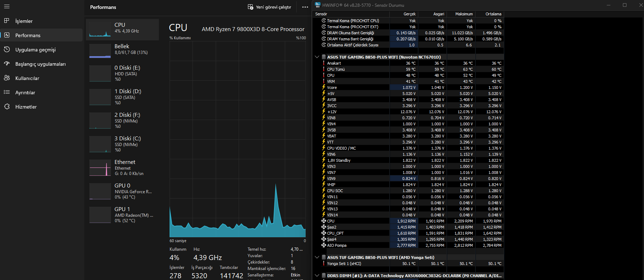Click DRAM Okuma maximum value 11.023 GB/s
Screen dimensions: 644x280
pyautogui.click(x=462, y=33)
